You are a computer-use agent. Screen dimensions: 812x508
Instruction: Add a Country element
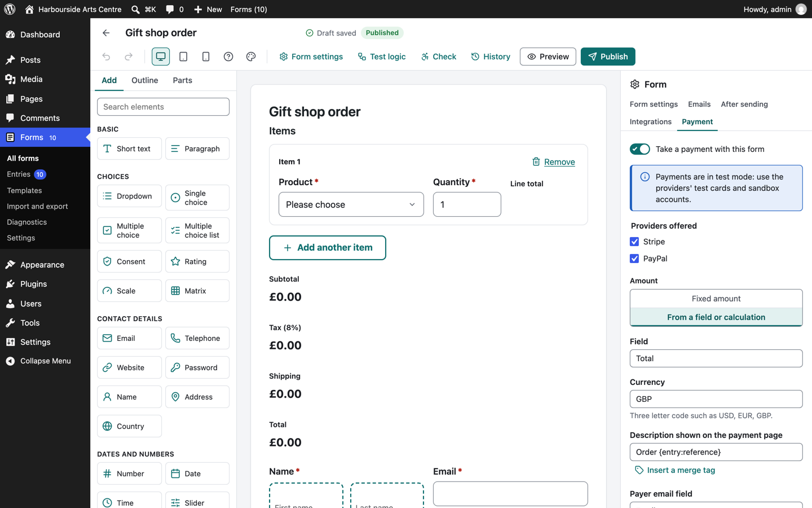click(129, 426)
